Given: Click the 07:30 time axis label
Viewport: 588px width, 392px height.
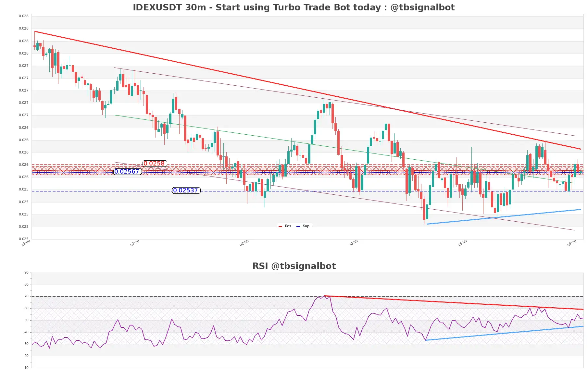Looking at the screenshot, I should point(135,243).
